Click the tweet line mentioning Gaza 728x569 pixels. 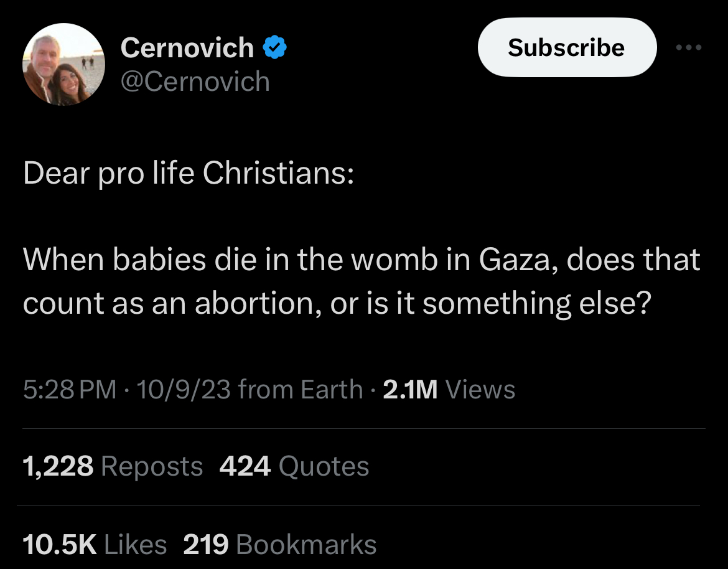point(362,259)
